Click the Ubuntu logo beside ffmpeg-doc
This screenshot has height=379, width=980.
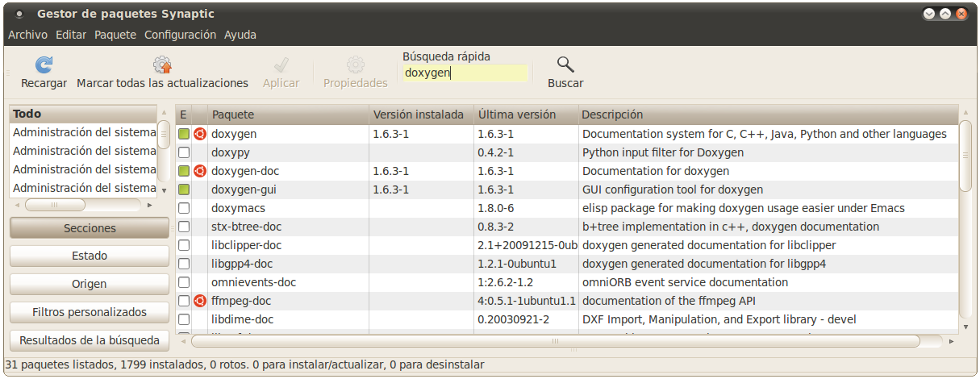[199, 301]
